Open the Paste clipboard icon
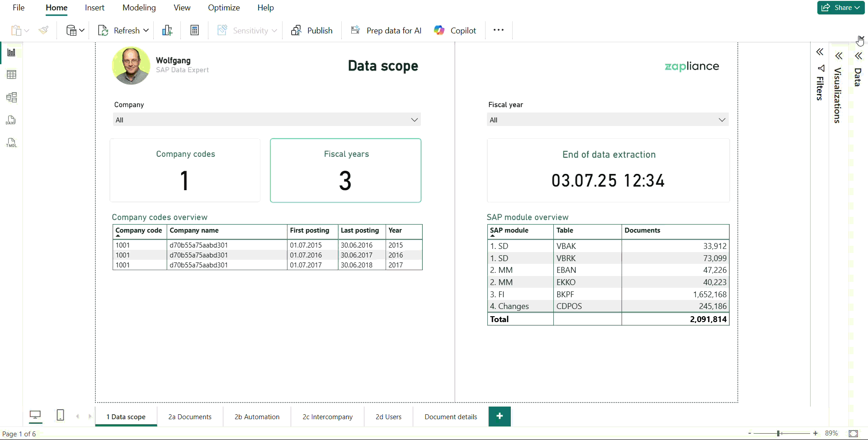Screen dimensions: 868x440 click(x=16, y=30)
